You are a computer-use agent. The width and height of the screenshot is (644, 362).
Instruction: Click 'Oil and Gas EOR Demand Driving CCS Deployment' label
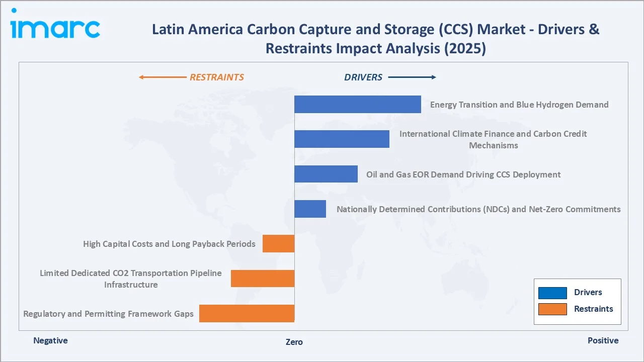coord(463,174)
